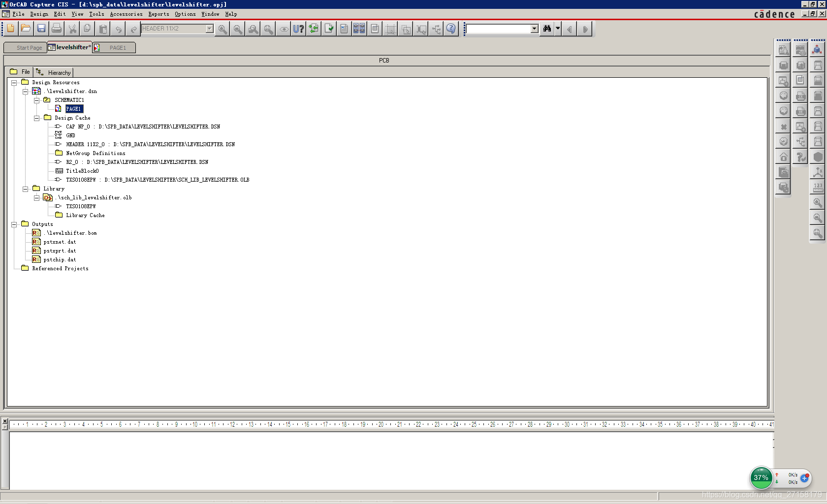Click the binoculars Find icon

coord(547,29)
